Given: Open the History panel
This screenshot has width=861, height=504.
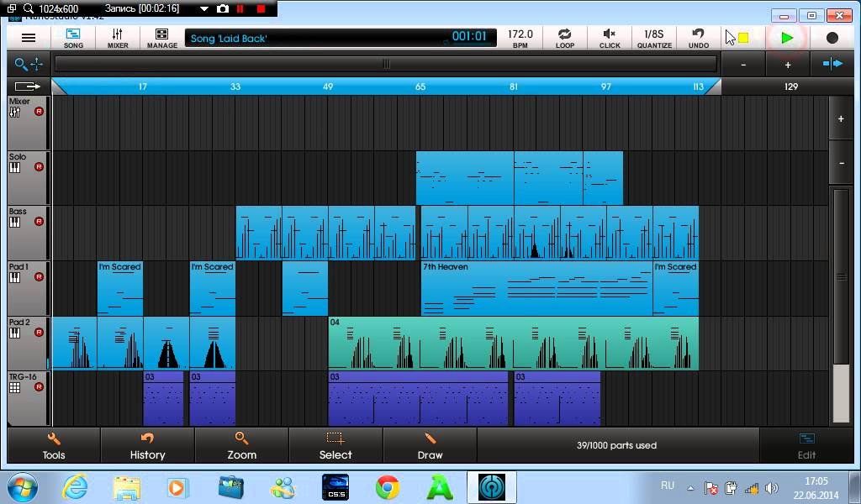Looking at the screenshot, I should coord(147,445).
